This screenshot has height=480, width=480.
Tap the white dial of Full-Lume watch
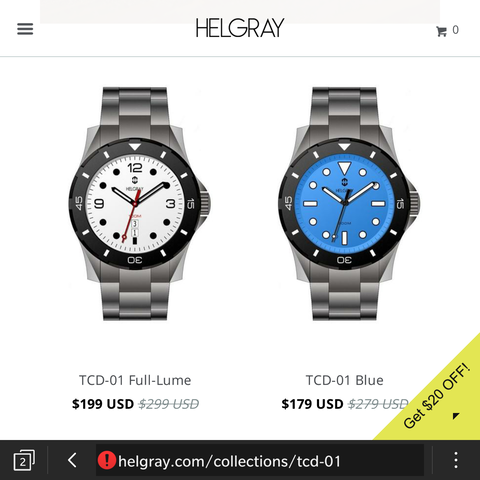coord(135,204)
